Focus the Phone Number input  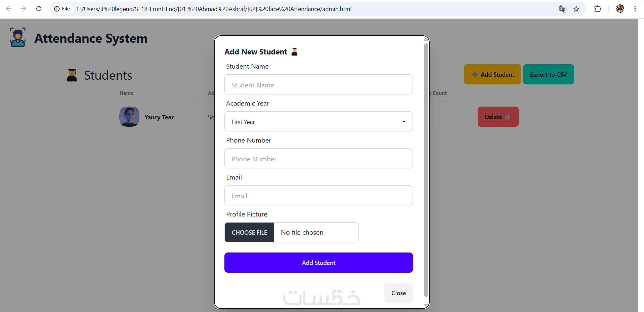point(318,159)
